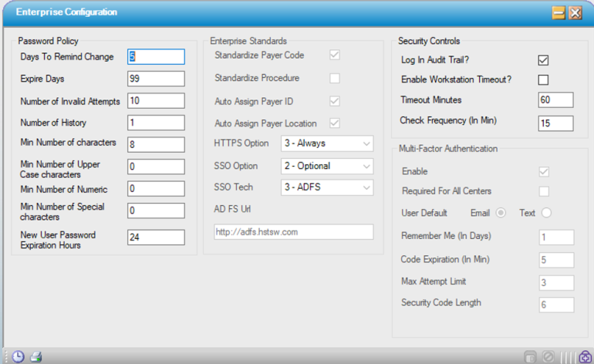Image resolution: width=594 pixels, height=364 pixels.
Task: Expand the SSO Option dropdown
Action: pyautogui.click(x=326, y=166)
